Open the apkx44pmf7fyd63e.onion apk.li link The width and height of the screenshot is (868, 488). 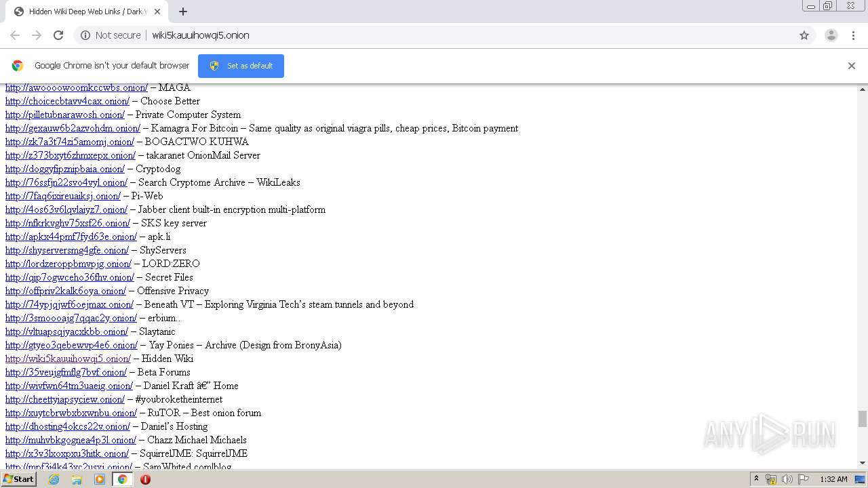[71, 237]
